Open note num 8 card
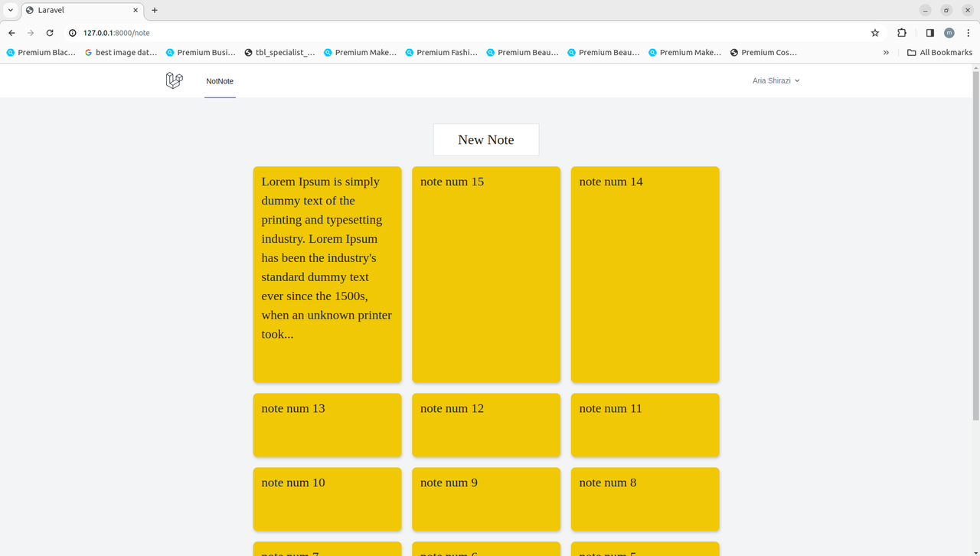 pyautogui.click(x=645, y=499)
